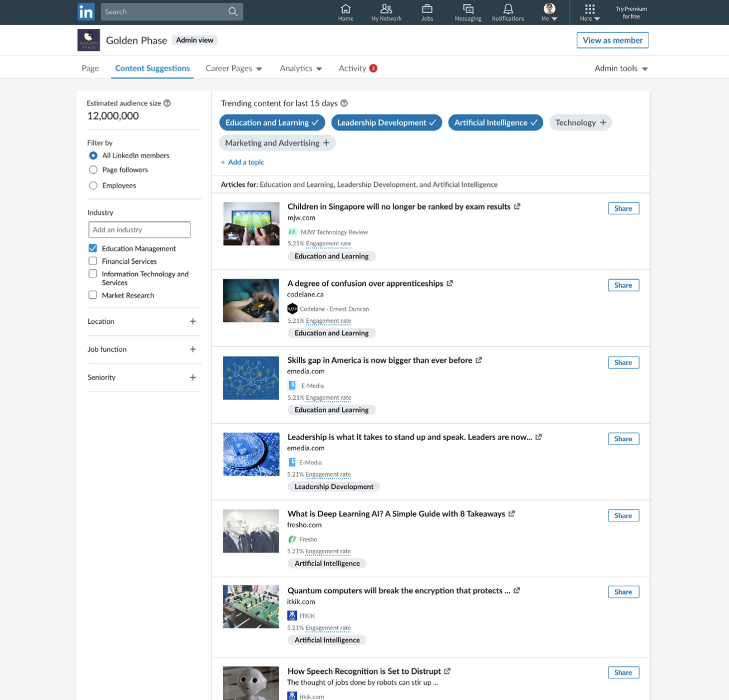This screenshot has height=700, width=729.
Task: Select the Page followers radio button
Action: (x=93, y=170)
